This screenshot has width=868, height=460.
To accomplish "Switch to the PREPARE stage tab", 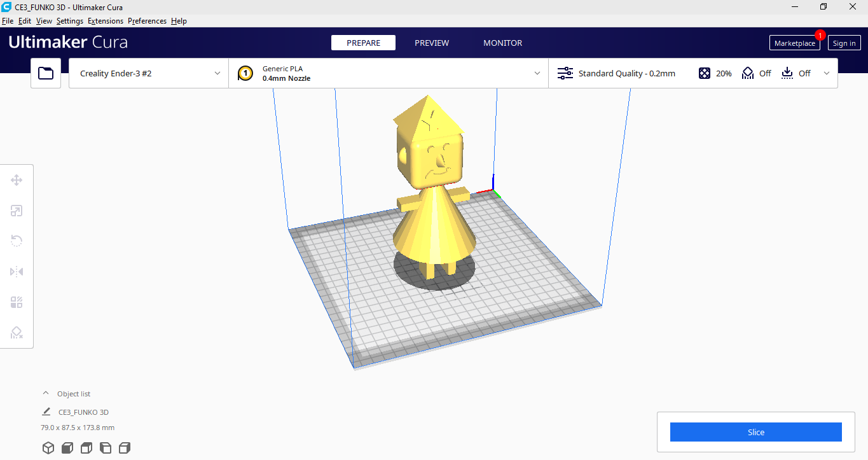I will tap(363, 43).
